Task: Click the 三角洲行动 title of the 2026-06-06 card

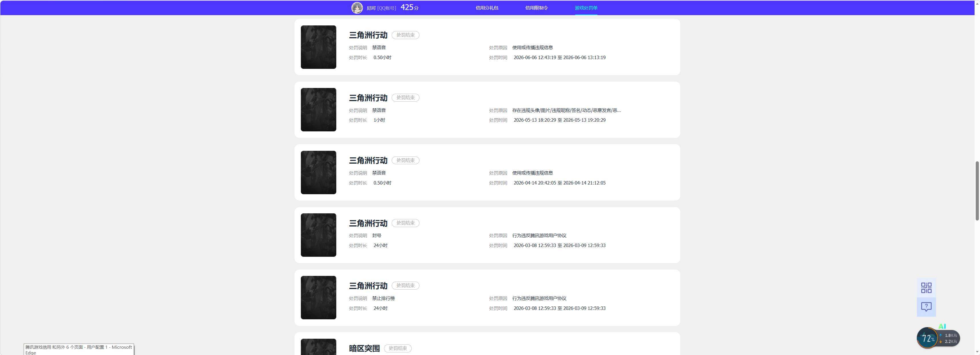Action: click(368, 35)
